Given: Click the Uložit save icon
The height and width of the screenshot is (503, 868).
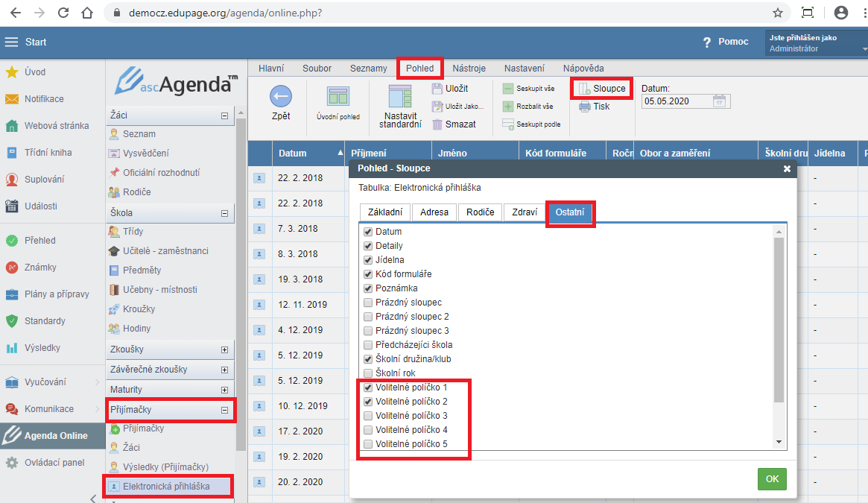Looking at the screenshot, I should 438,89.
